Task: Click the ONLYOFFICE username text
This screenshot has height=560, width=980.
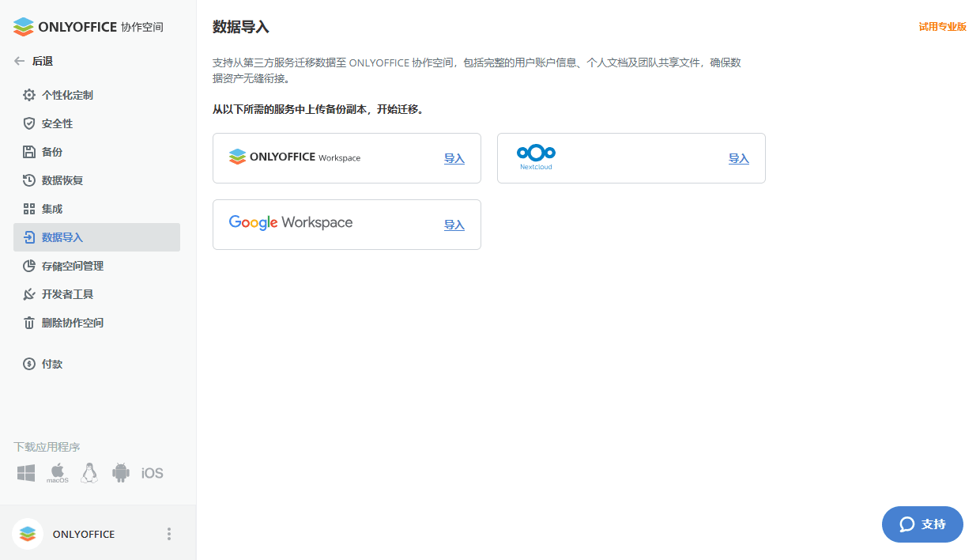Action: (84, 534)
